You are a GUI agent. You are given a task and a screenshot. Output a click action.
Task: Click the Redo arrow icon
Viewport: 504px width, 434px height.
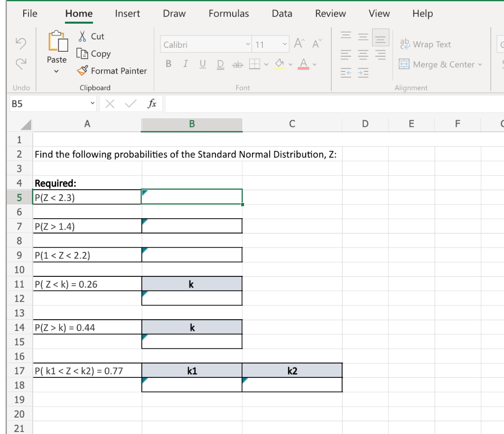(x=21, y=64)
